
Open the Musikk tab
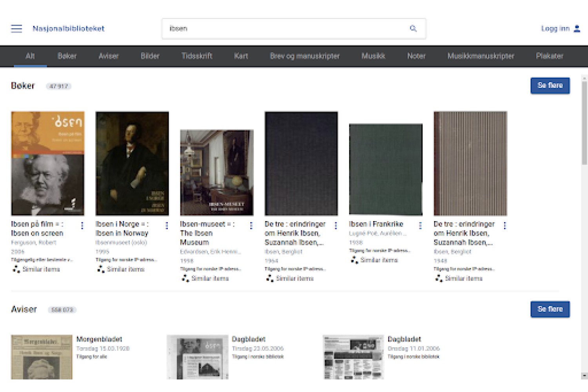(373, 56)
